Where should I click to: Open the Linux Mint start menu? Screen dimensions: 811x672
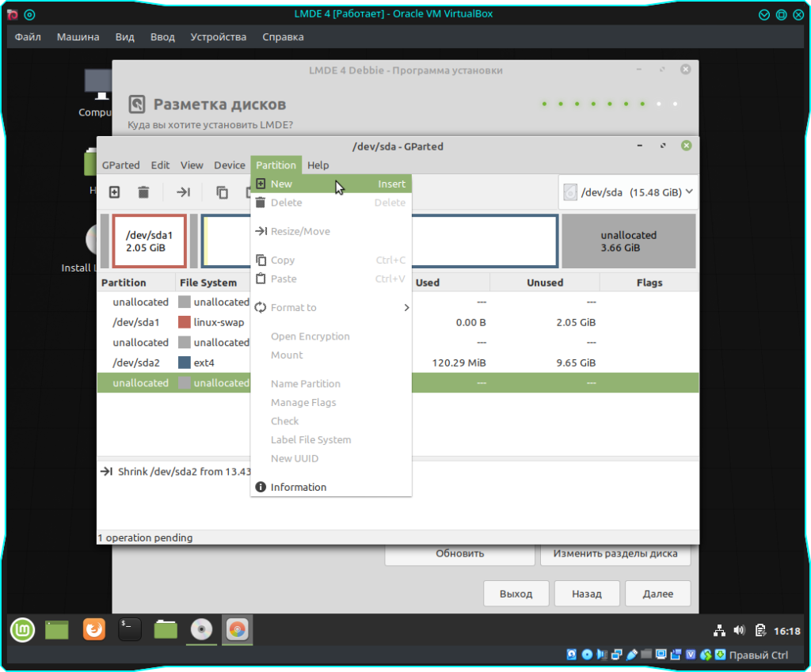[x=22, y=630]
